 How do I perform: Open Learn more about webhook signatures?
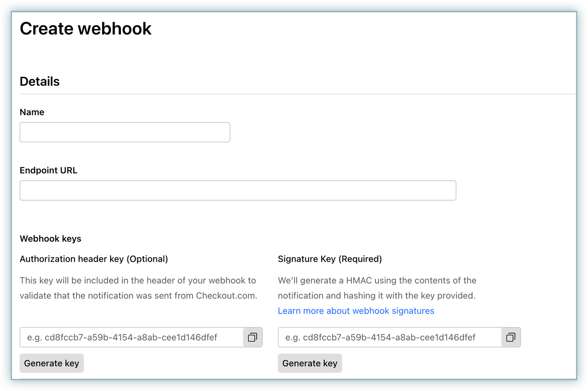(356, 311)
